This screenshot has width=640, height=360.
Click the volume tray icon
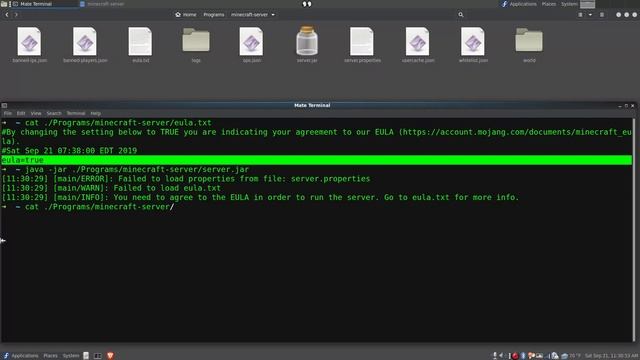[502, 356]
